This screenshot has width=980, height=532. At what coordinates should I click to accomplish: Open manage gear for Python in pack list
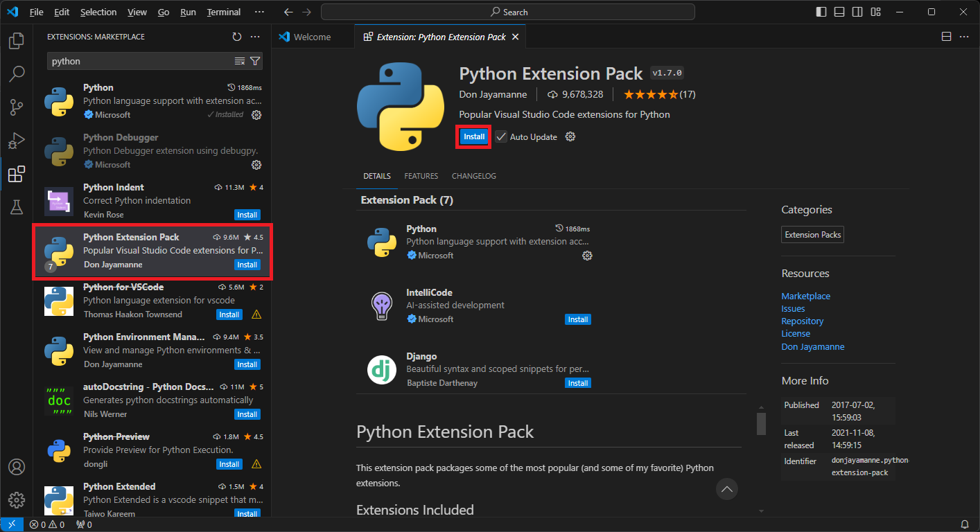(587, 256)
